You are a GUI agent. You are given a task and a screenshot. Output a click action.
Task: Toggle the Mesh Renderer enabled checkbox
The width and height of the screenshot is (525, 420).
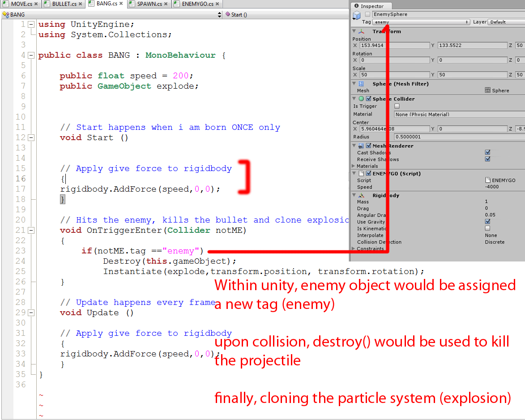click(x=368, y=146)
